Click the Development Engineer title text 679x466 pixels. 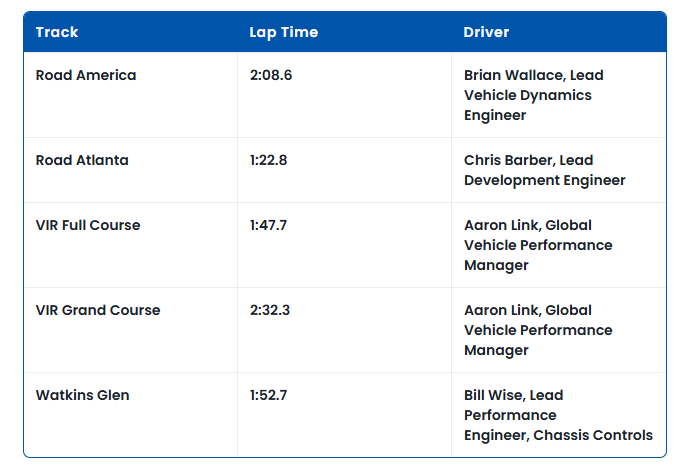(544, 180)
